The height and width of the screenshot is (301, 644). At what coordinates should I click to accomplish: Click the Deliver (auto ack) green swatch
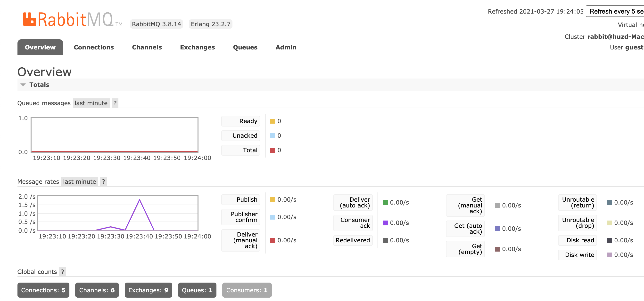coord(385,203)
